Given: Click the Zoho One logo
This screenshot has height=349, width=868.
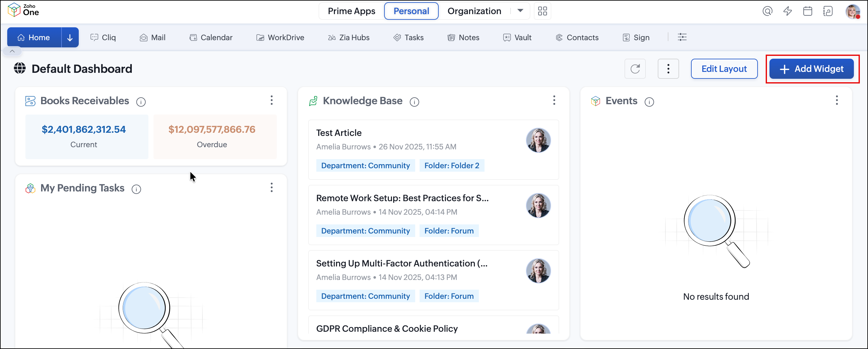Looking at the screenshot, I should click(x=23, y=10).
